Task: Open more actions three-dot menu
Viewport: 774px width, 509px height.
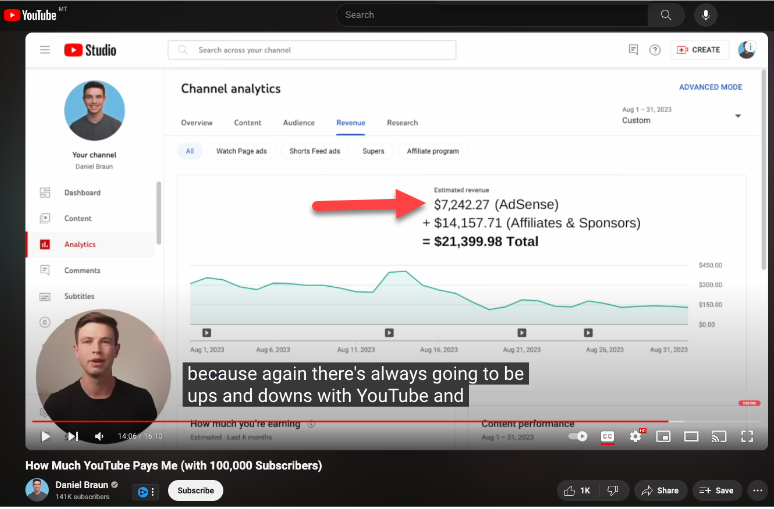Action: coord(758,491)
